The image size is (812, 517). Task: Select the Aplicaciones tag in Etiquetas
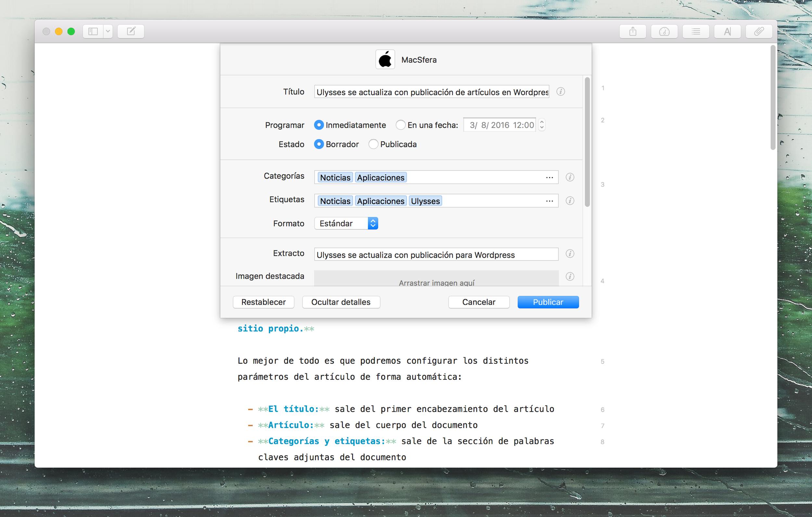(x=381, y=201)
